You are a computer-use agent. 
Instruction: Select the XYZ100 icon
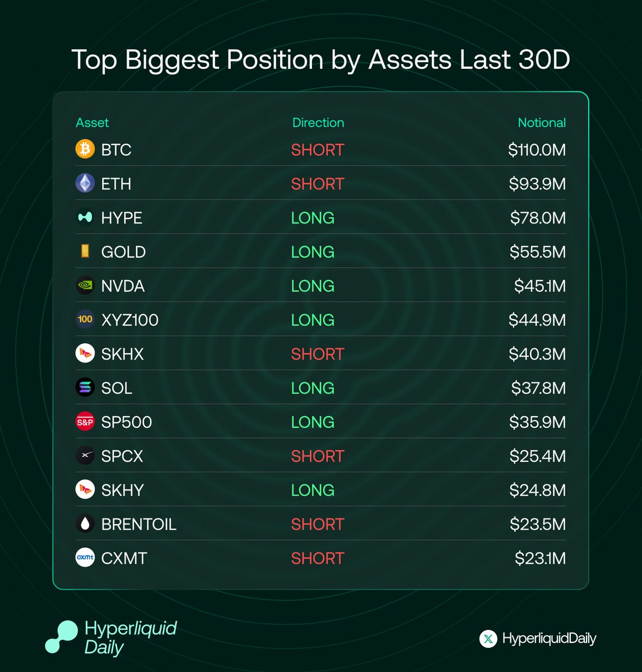85,320
